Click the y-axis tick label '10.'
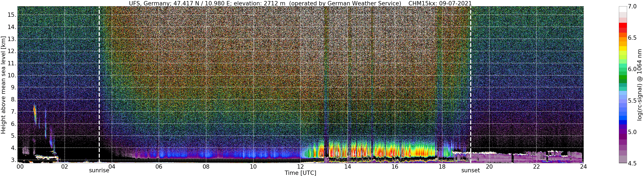644x177 pixels. [x=12, y=75]
